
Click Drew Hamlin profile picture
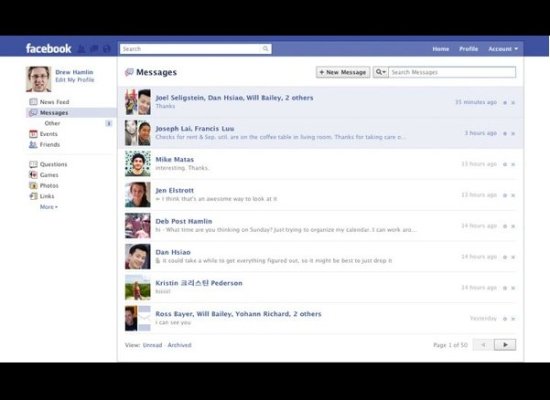click(x=39, y=79)
